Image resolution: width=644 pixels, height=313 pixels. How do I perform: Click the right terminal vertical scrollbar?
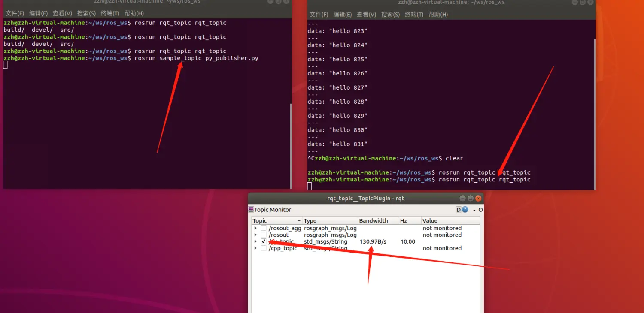(595, 114)
